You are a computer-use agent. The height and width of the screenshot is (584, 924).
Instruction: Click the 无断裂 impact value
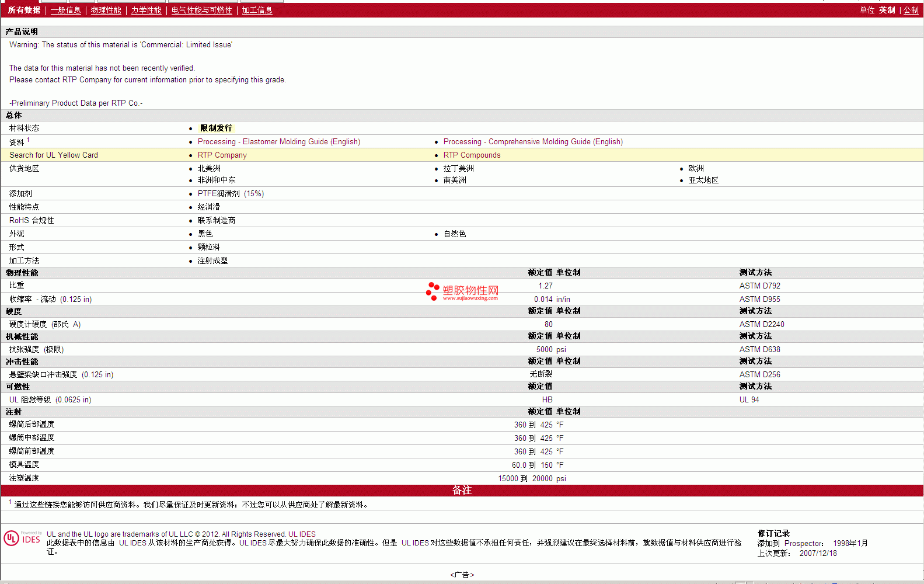(541, 374)
